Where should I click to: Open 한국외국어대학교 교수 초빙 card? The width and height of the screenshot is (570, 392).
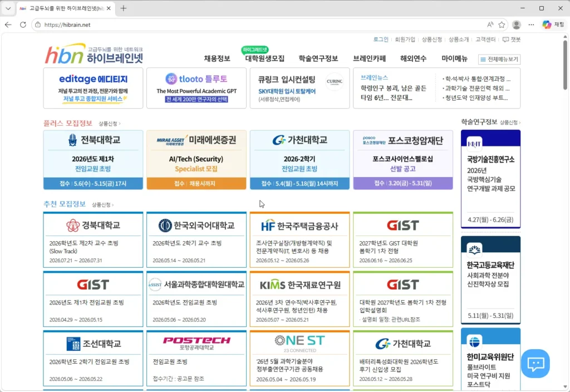pos(196,240)
